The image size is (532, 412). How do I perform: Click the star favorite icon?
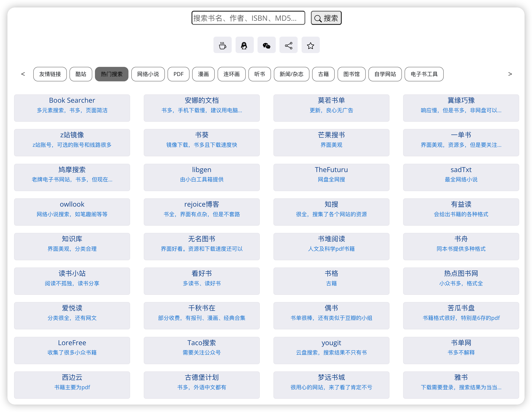tap(311, 45)
